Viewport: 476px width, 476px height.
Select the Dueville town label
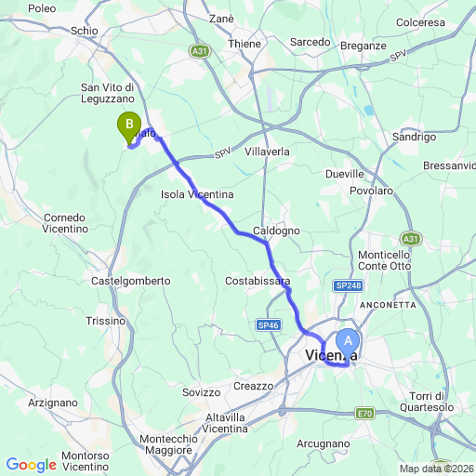tap(345, 174)
